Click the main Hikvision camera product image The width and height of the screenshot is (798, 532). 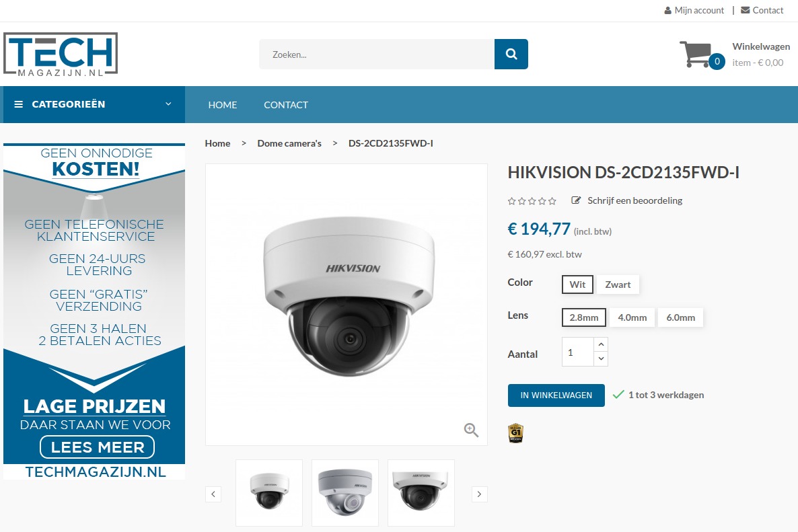[347, 305]
